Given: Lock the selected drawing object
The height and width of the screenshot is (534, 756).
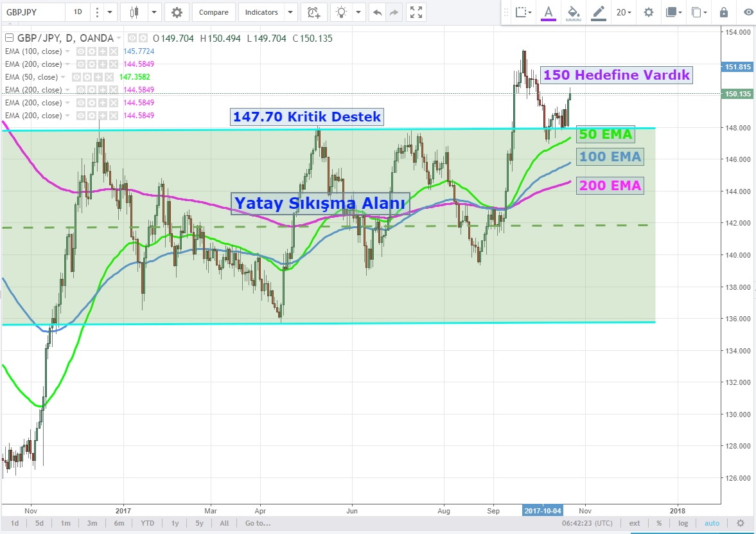Looking at the screenshot, I should pyautogui.click(x=724, y=12).
